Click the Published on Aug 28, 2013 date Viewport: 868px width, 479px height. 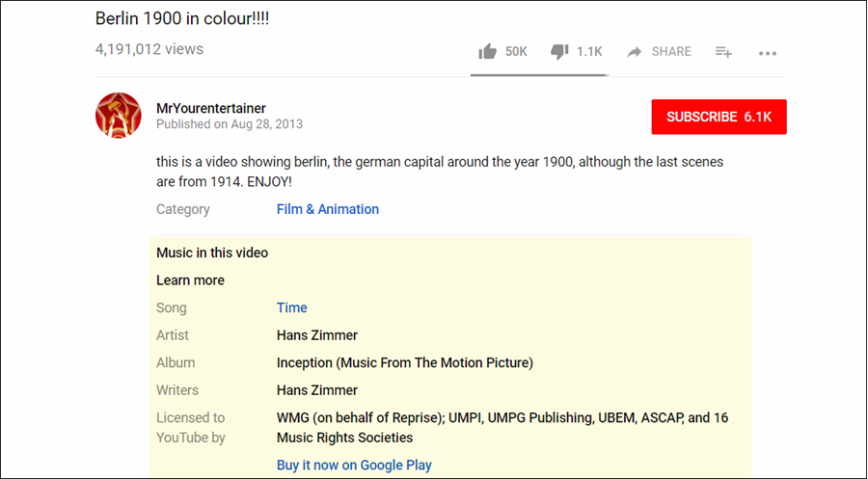[x=230, y=124]
